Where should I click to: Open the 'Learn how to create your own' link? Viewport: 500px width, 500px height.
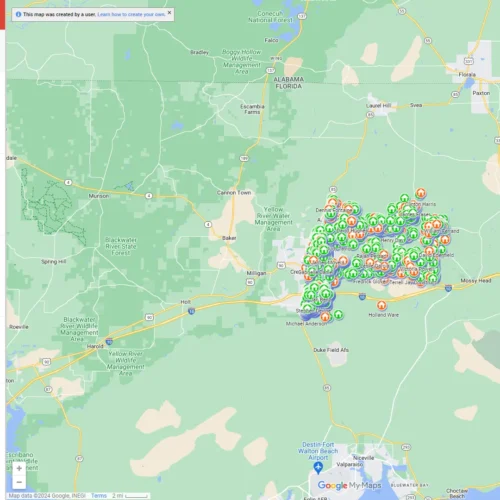[131, 14]
